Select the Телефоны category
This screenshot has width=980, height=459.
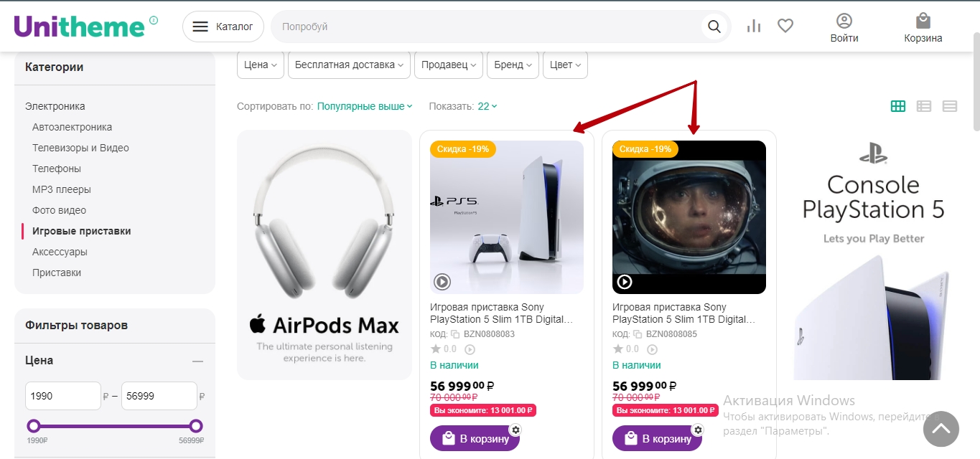tap(57, 169)
